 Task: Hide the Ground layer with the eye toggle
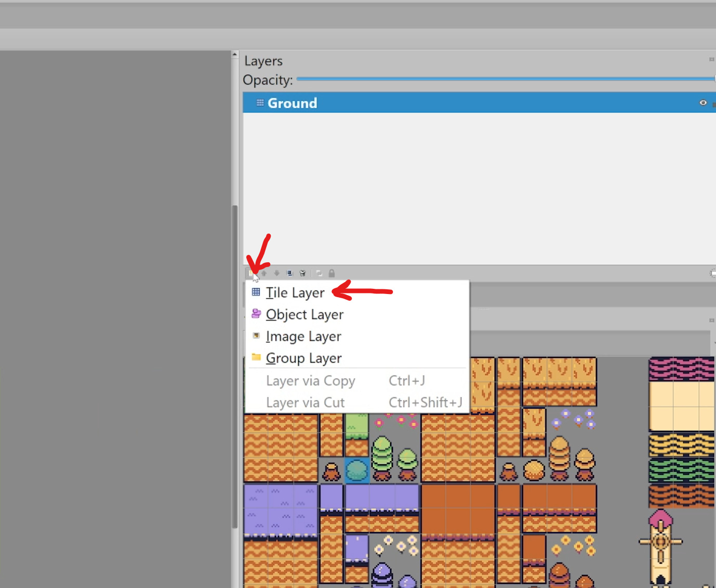pyautogui.click(x=703, y=102)
